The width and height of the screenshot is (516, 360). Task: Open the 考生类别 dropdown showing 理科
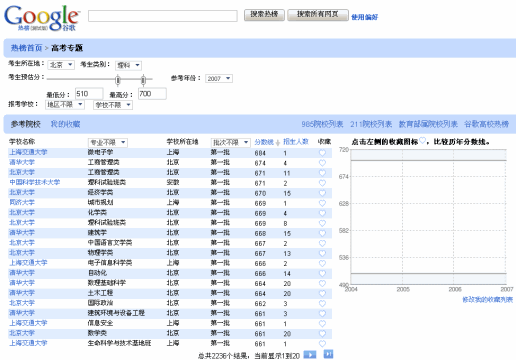(x=128, y=65)
